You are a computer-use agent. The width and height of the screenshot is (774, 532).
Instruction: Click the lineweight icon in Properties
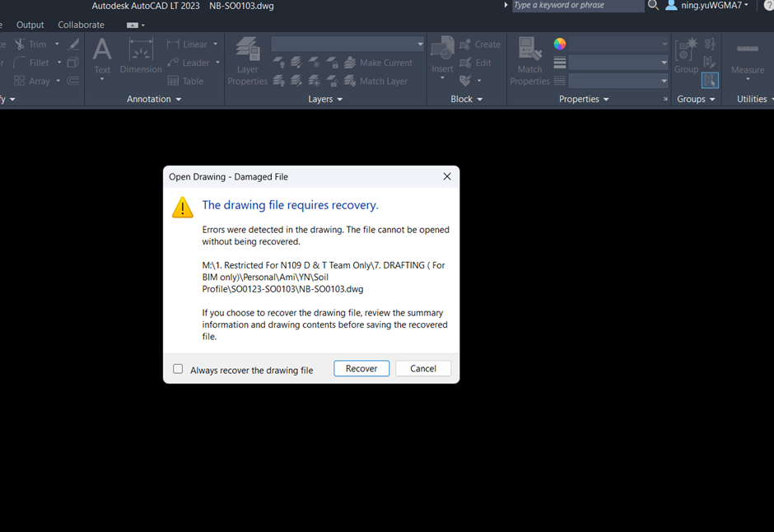[559, 63]
